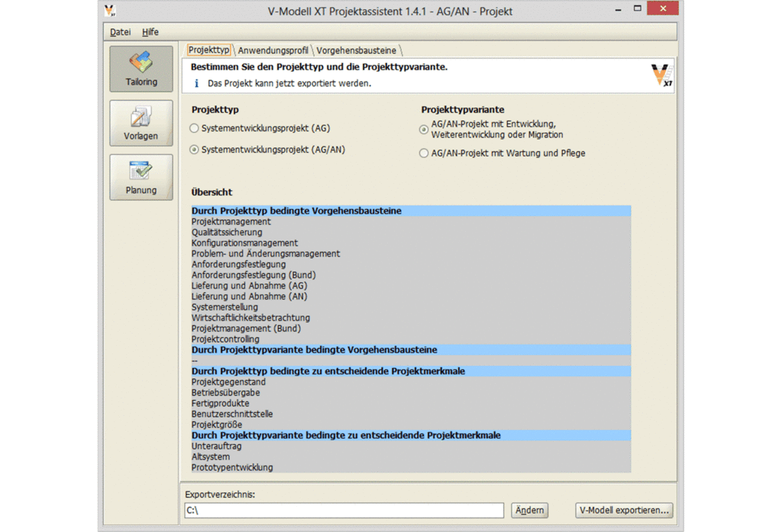Select the 'Prototypentwicklung' row
The height and width of the screenshot is (532, 782).
coord(411,468)
